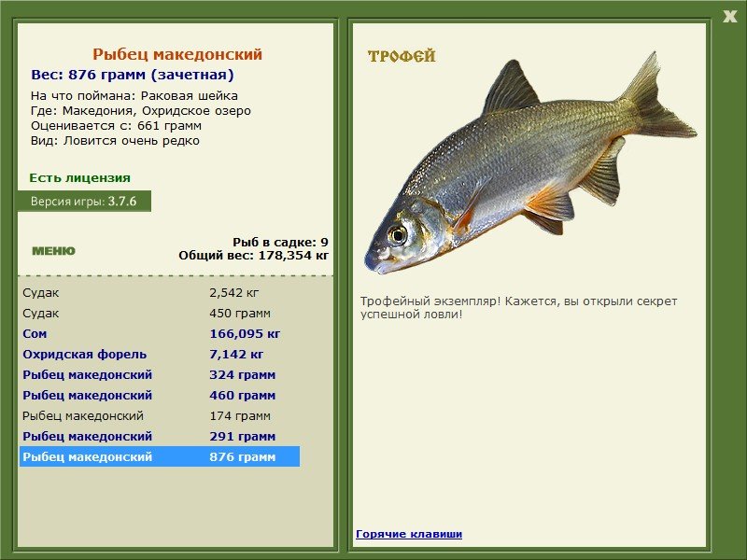This screenshot has width=747, height=560.
Task: Select the Судак 2,542 кг row
Action: tap(160, 293)
